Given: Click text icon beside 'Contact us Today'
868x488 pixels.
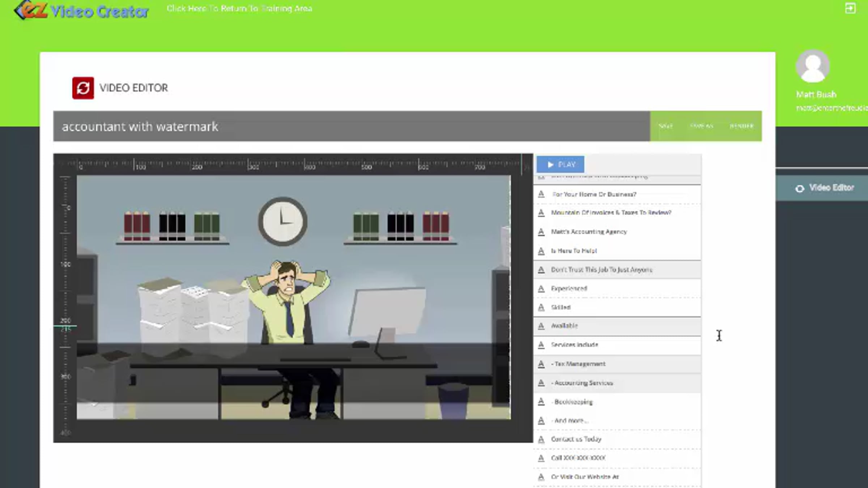Looking at the screenshot, I should pyautogui.click(x=541, y=439).
